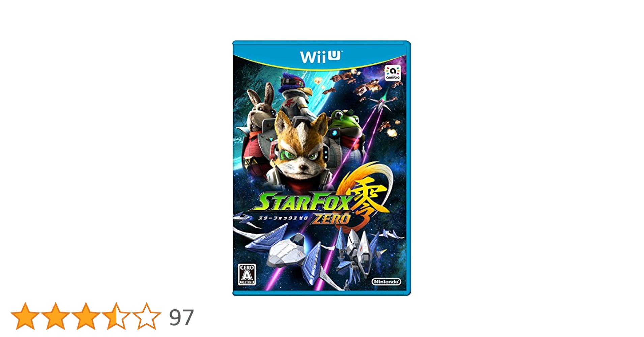Click the Star Fox Zero title logo
The height and width of the screenshot is (337, 644).
pyautogui.click(x=305, y=208)
